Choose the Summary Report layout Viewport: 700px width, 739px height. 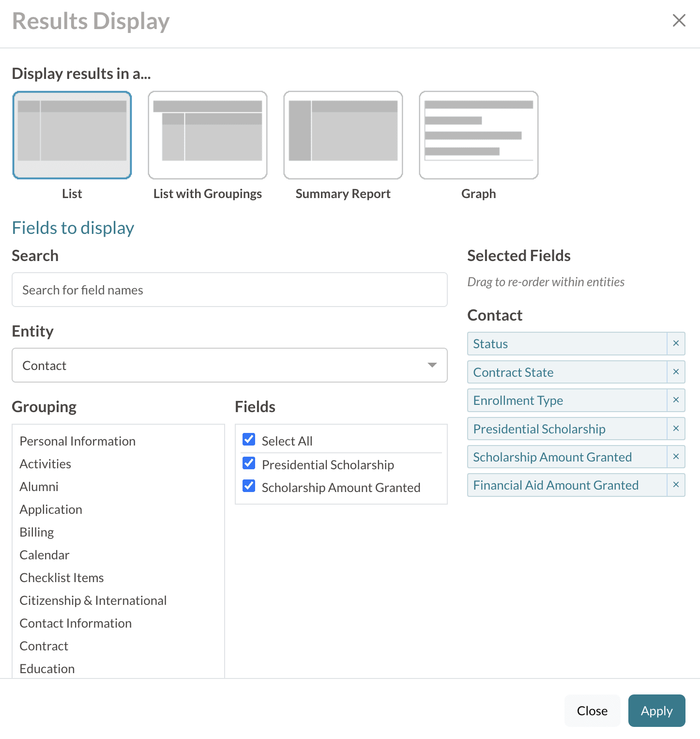[x=343, y=136]
